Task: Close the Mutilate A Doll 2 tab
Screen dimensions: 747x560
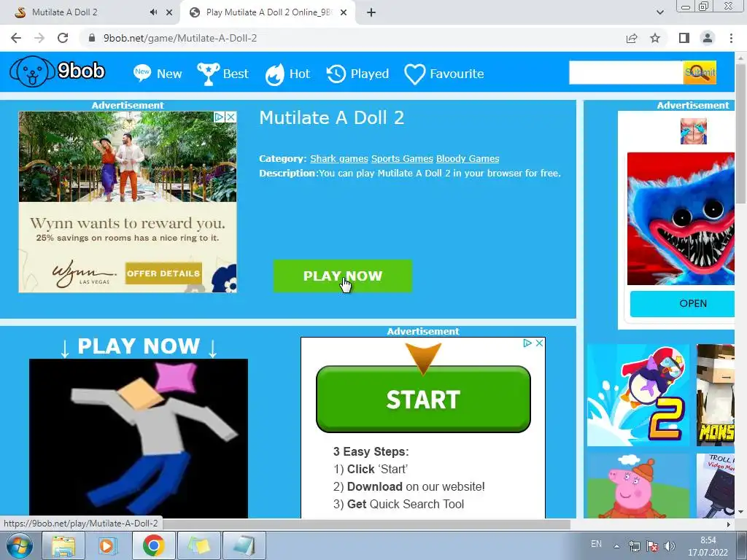Action: [169, 13]
